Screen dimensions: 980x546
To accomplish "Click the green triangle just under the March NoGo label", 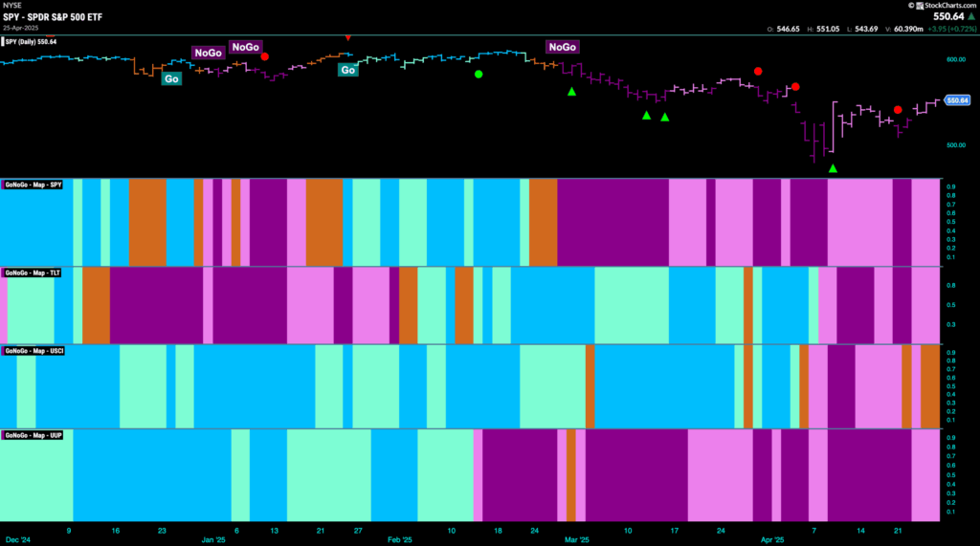I will (x=571, y=92).
